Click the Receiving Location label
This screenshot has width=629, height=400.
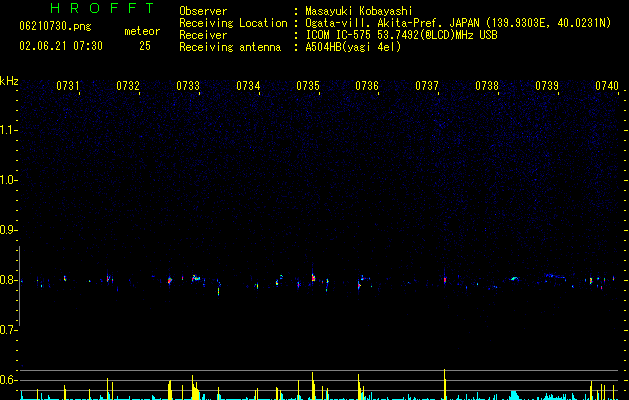coord(233,23)
